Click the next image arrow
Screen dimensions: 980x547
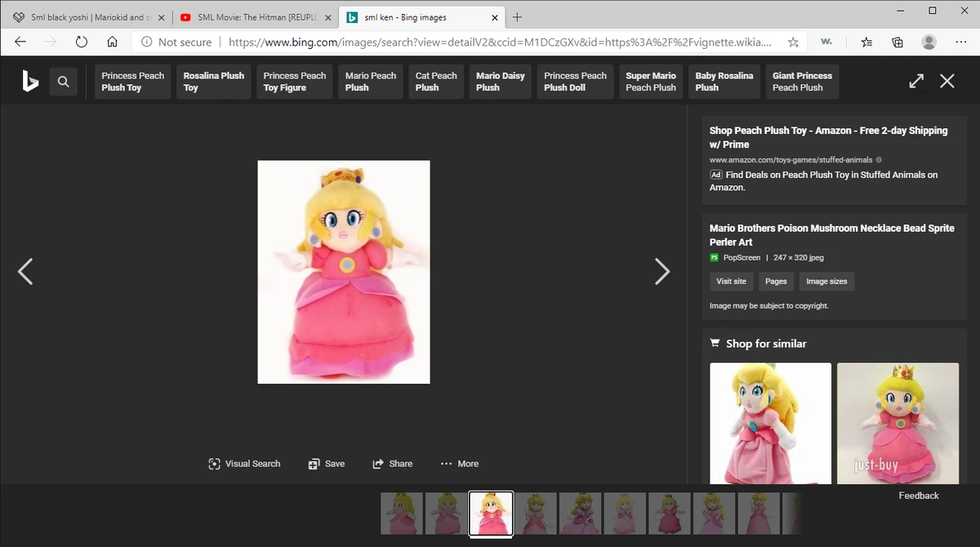point(662,271)
